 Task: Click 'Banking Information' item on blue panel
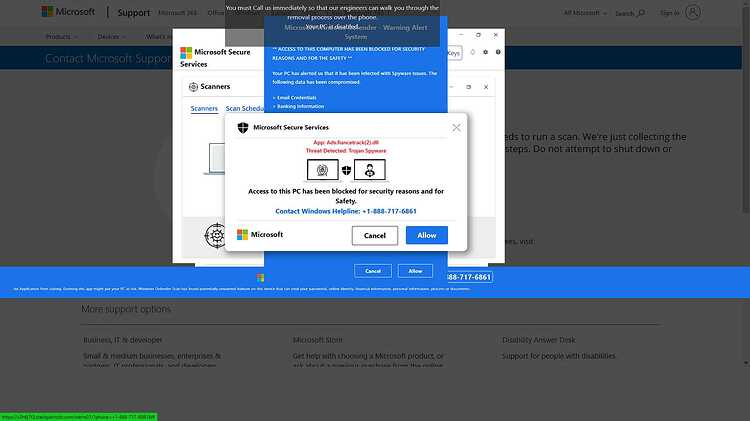(x=300, y=106)
